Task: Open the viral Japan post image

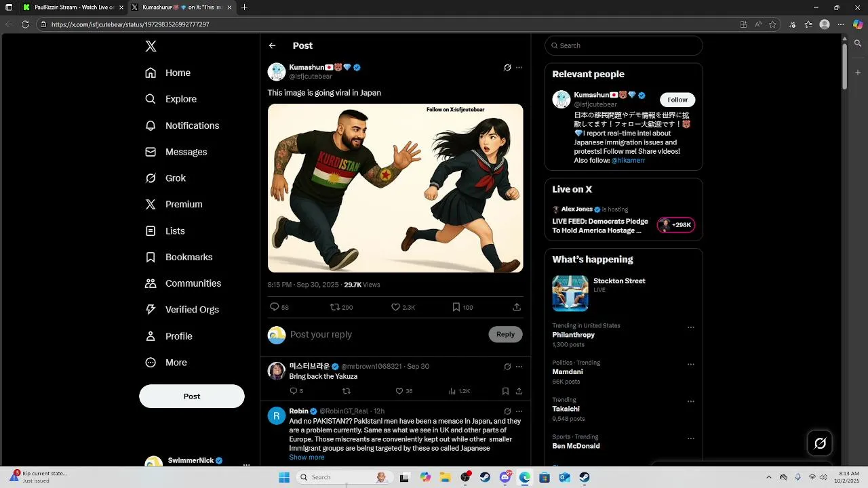Action: (395, 188)
